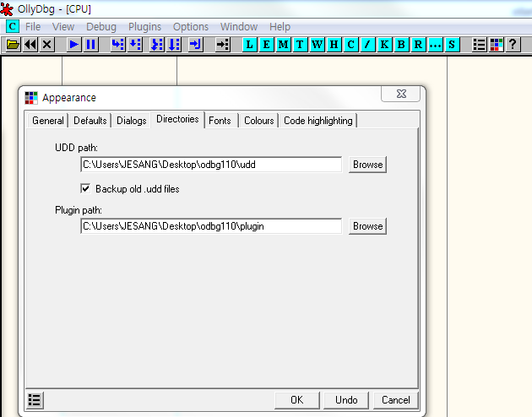The height and width of the screenshot is (417, 532).
Task: Click Browse next to Plugin path
Action: pyautogui.click(x=368, y=226)
